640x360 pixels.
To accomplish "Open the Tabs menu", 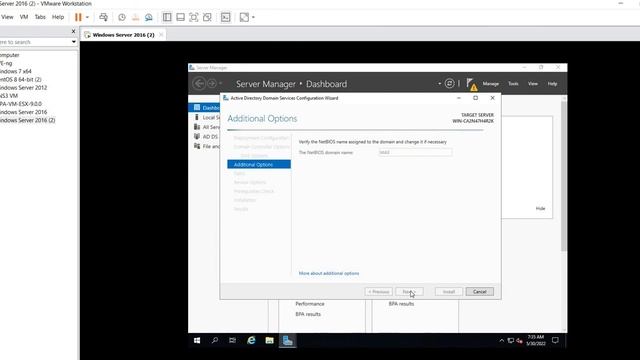I will tap(40, 17).
